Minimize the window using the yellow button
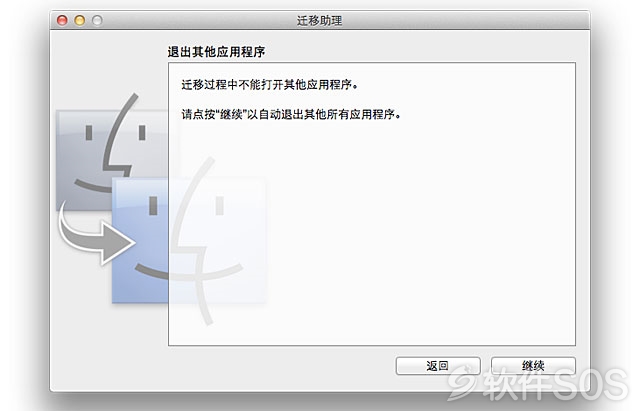The width and height of the screenshot is (640, 411). 80,20
